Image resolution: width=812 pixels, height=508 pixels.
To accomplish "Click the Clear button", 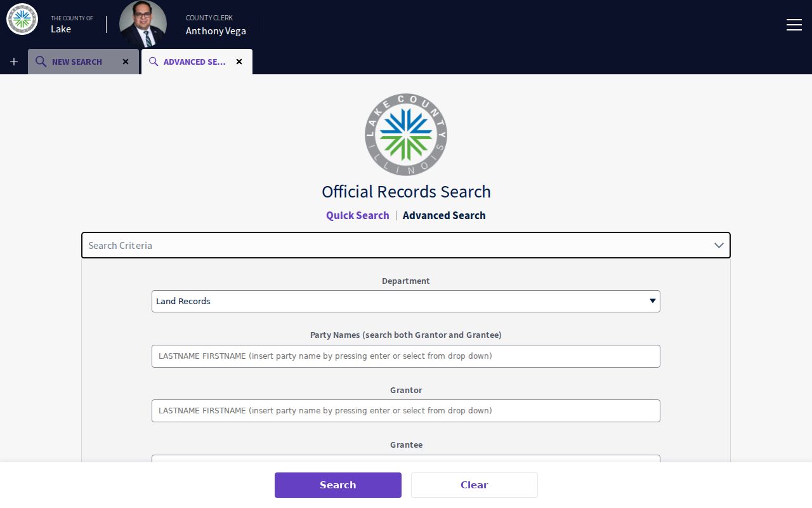I will click(x=475, y=485).
